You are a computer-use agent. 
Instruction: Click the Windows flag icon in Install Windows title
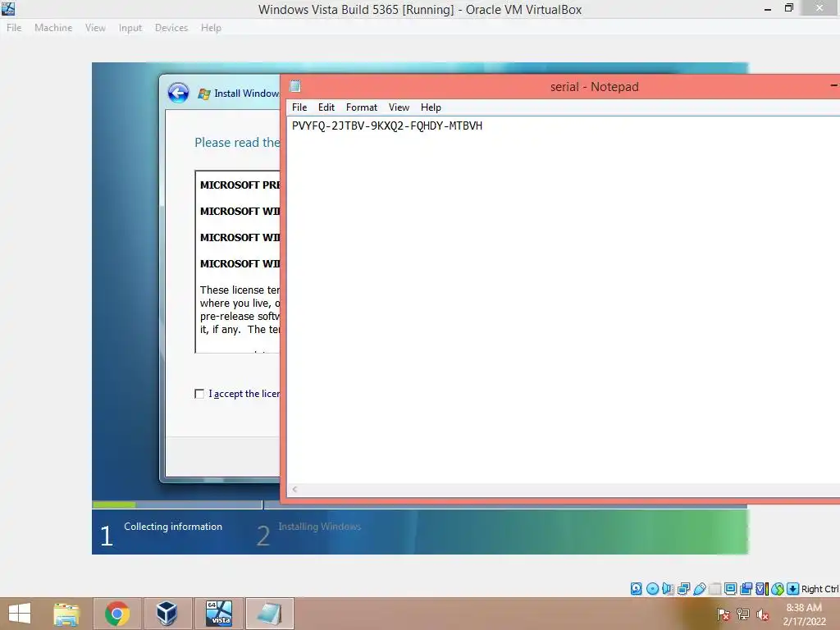[x=203, y=94]
